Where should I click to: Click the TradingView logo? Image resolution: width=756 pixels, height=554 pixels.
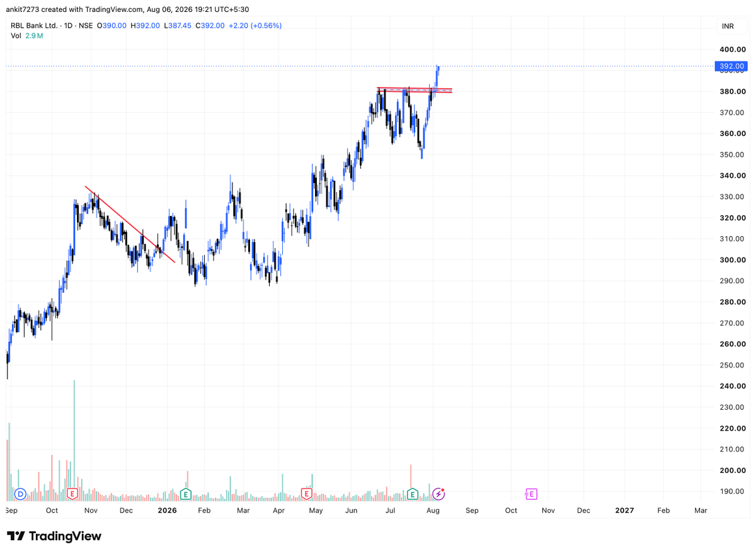55,536
